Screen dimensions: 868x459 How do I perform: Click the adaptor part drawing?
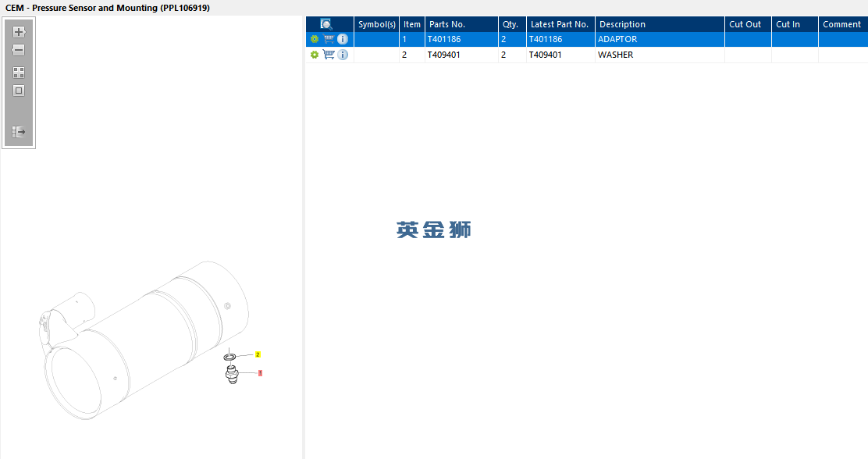232,375
